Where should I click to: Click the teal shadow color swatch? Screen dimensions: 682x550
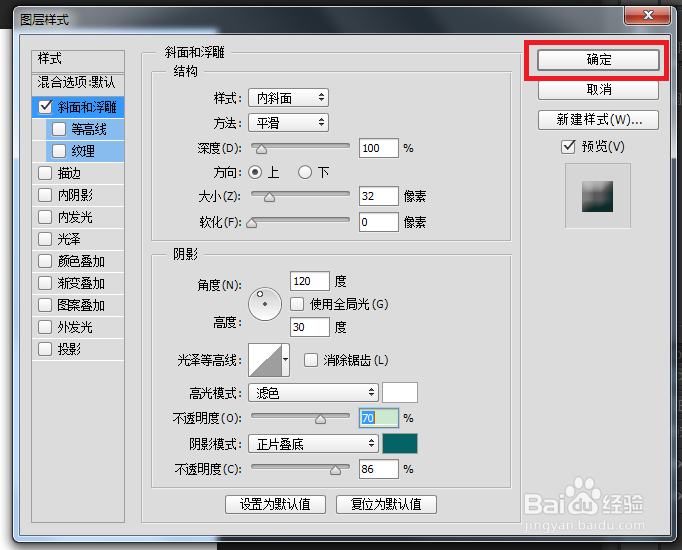coord(400,444)
